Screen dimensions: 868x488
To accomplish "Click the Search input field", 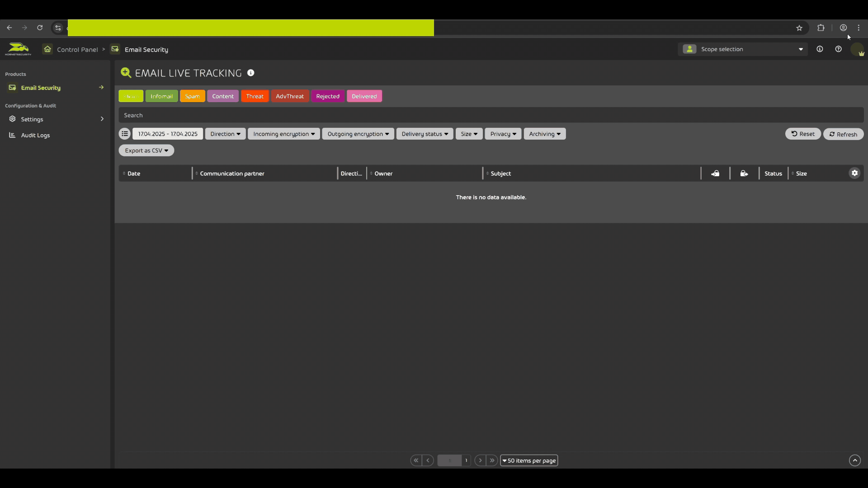I will pyautogui.click(x=491, y=115).
